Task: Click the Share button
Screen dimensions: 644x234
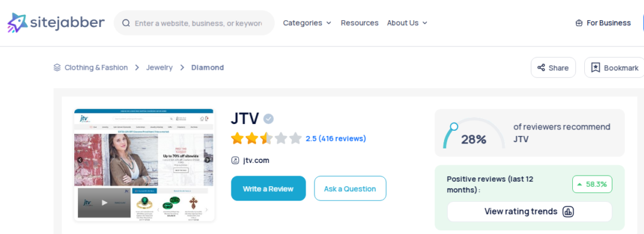Action: click(x=553, y=68)
